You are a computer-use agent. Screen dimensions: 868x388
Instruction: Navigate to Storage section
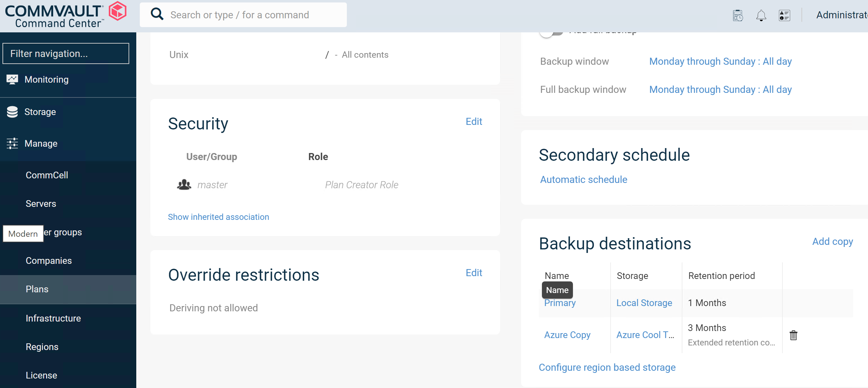click(x=40, y=111)
